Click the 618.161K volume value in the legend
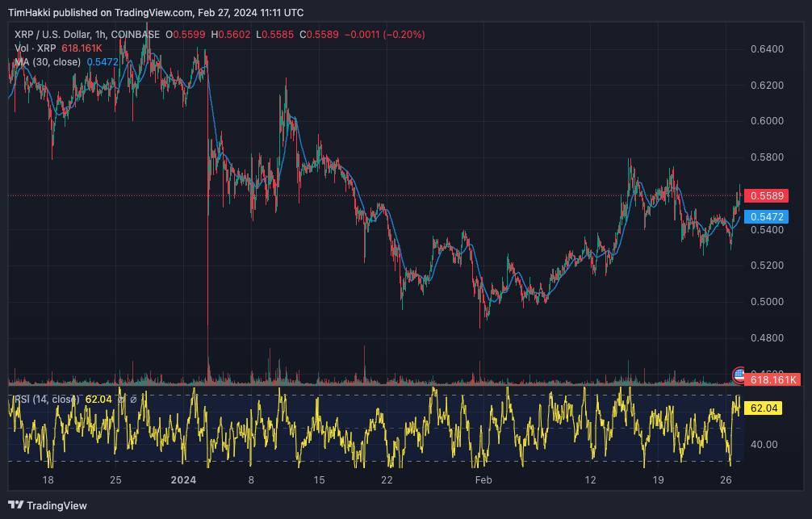This screenshot has width=812, height=519. coord(82,48)
